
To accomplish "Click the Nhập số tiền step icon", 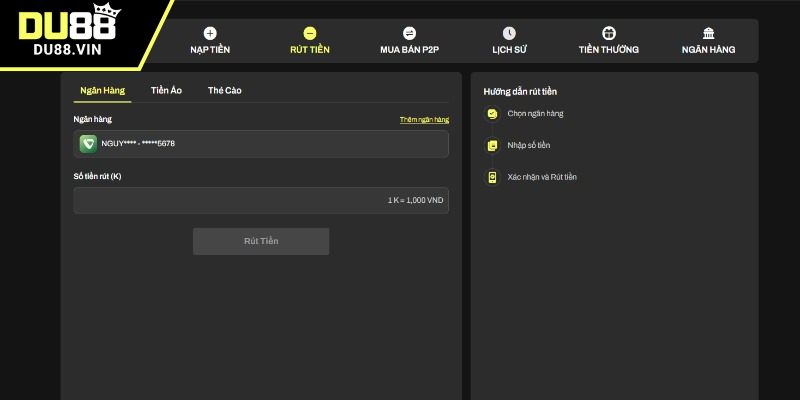I will [491, 146].
